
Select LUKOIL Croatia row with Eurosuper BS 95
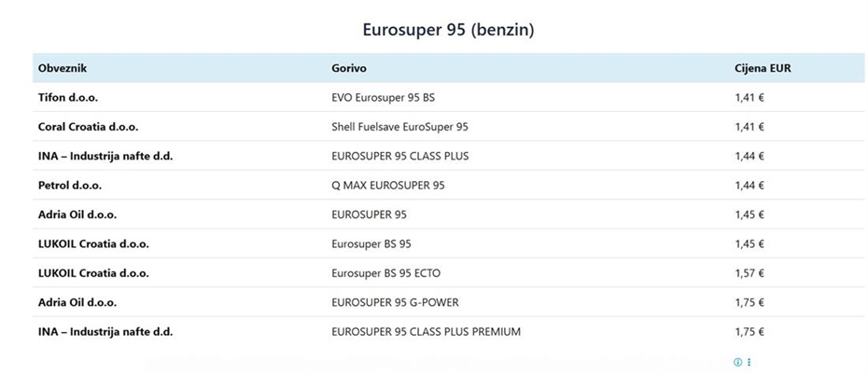pos(448,244)
